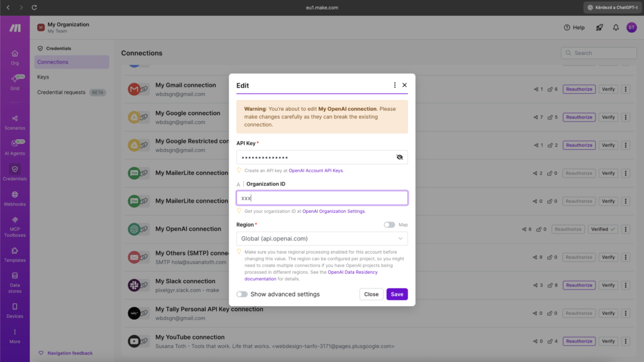Open AI Agents in sidebar
Image resolution: width=644 pixels, height=362 pixels.
tap(15, 148)
